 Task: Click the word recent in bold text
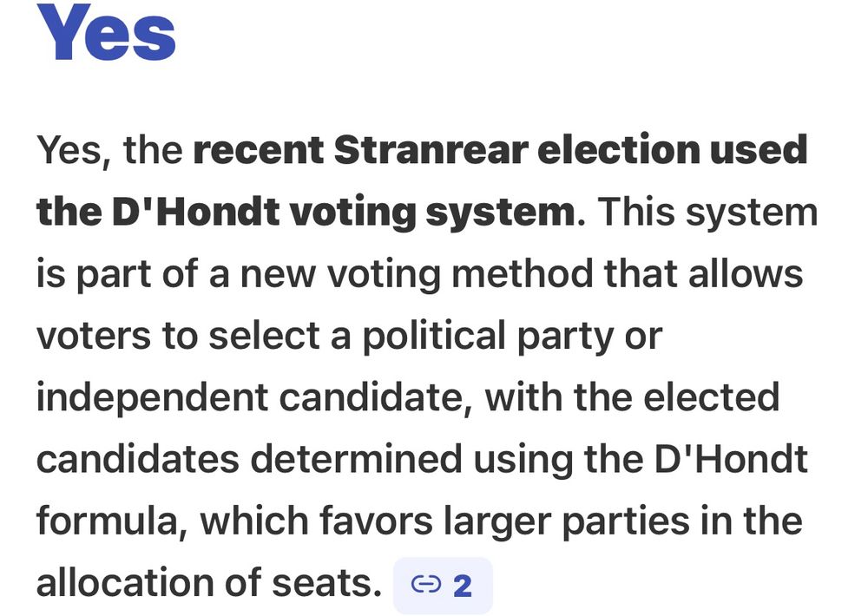[259, 151]
